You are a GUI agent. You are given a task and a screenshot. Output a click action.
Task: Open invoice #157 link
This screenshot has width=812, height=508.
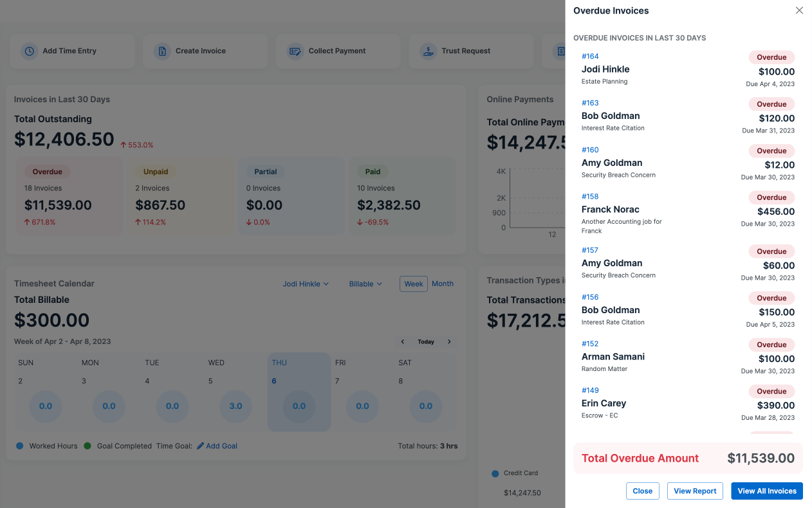click(590, 250)
